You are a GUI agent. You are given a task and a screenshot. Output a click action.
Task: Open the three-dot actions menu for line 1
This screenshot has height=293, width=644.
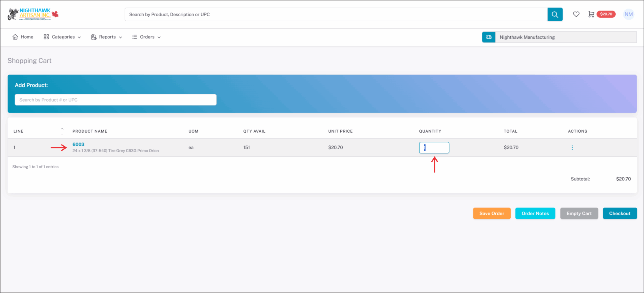click(x=572, y=148)
